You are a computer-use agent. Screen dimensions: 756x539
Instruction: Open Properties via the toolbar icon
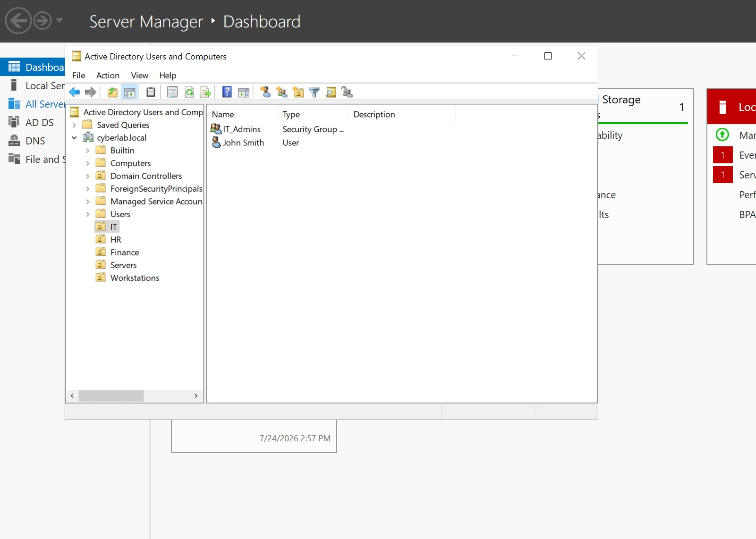click(172, 92)
